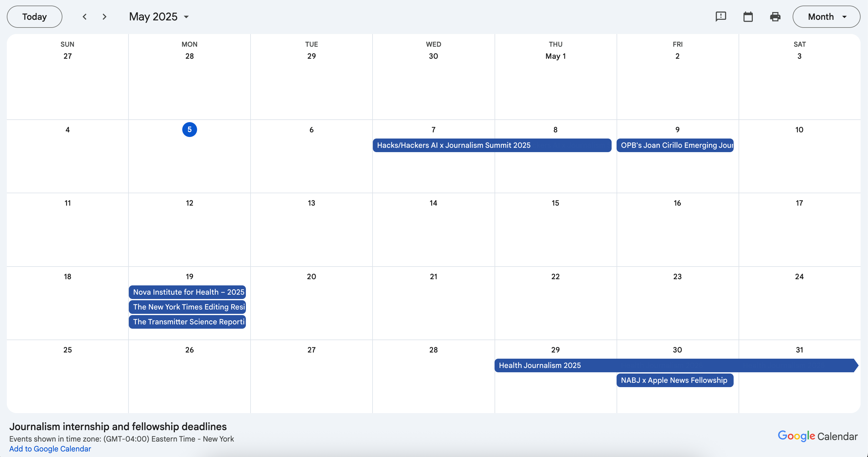
Task: Select date 31 in the calendar
Action: [799, 350]
